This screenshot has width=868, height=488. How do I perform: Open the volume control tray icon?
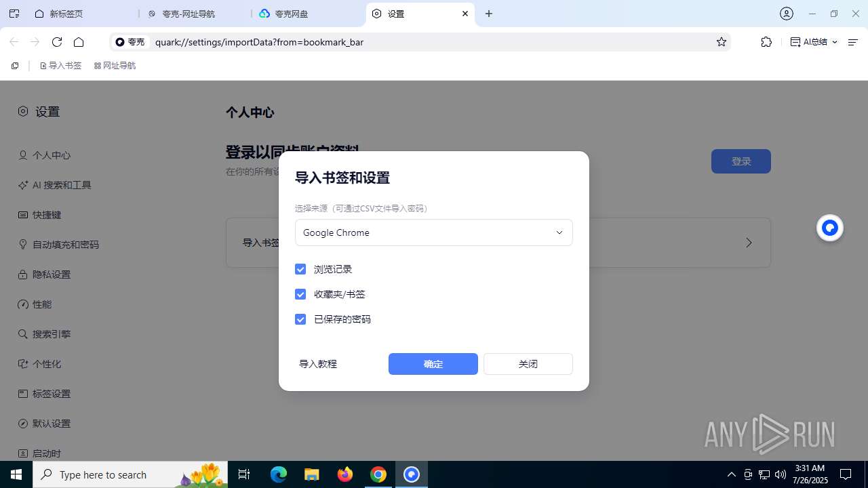781,474
